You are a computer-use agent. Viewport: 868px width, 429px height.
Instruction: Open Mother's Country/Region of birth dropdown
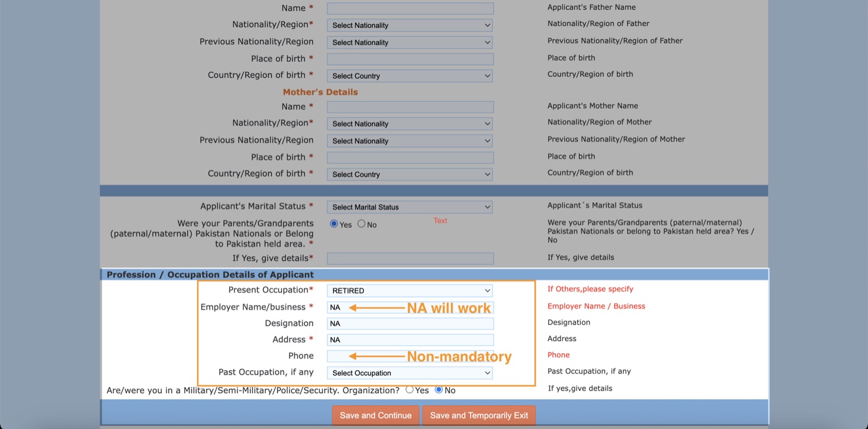pyautogui.click(x=410, y=174)
